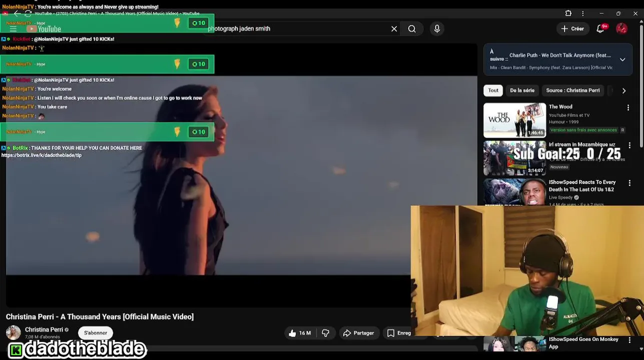Open options menu for IShowSpeed Monkey App video
Viewport: 644px width, 360px height.
click(629, 340)
